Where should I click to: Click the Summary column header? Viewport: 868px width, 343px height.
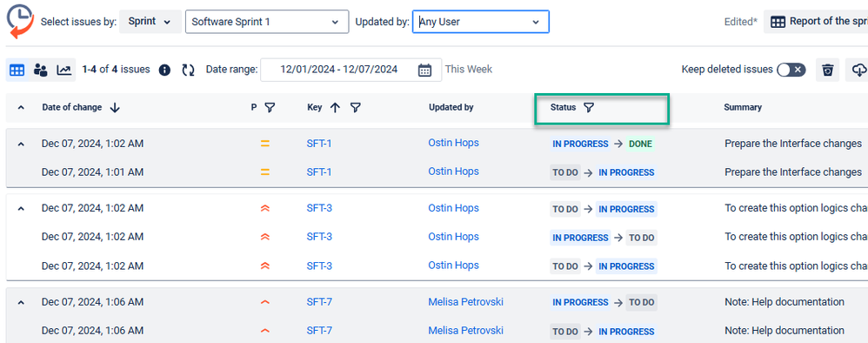tap(743, 107)
